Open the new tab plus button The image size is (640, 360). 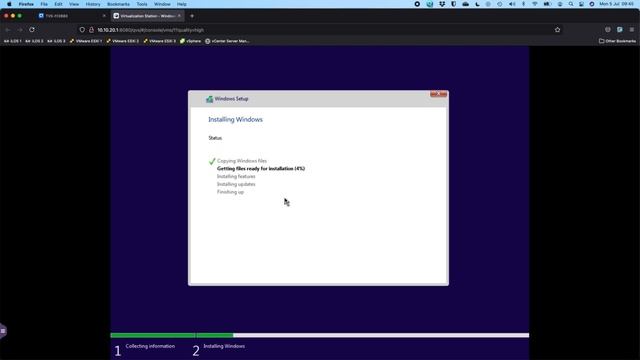pos(192,16)
